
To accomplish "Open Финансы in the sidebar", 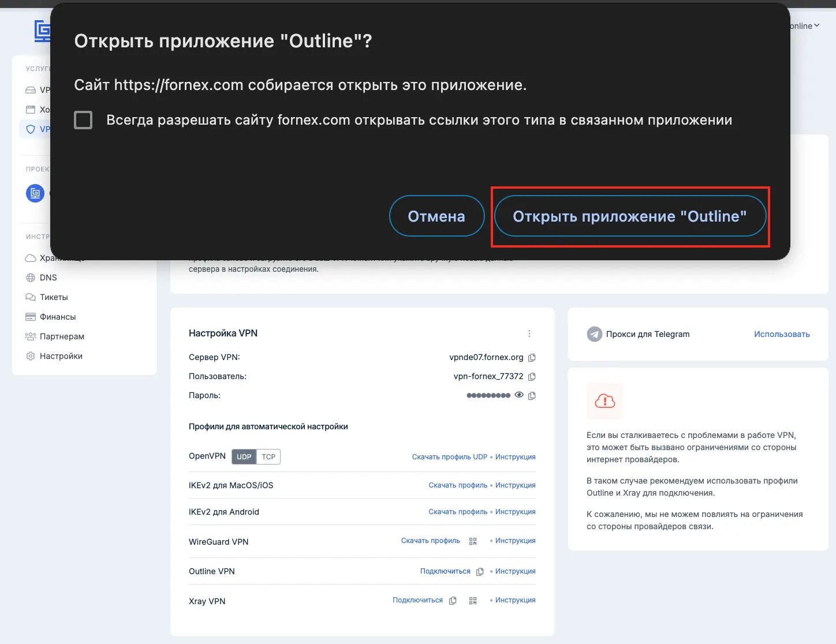I will pos(58,317).
